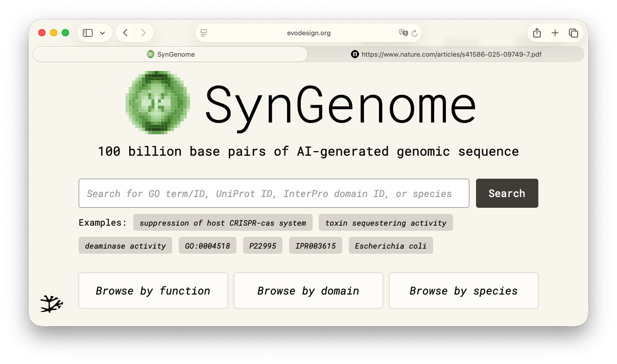
Task: Go back to the previous page
Action: (126, 33)
